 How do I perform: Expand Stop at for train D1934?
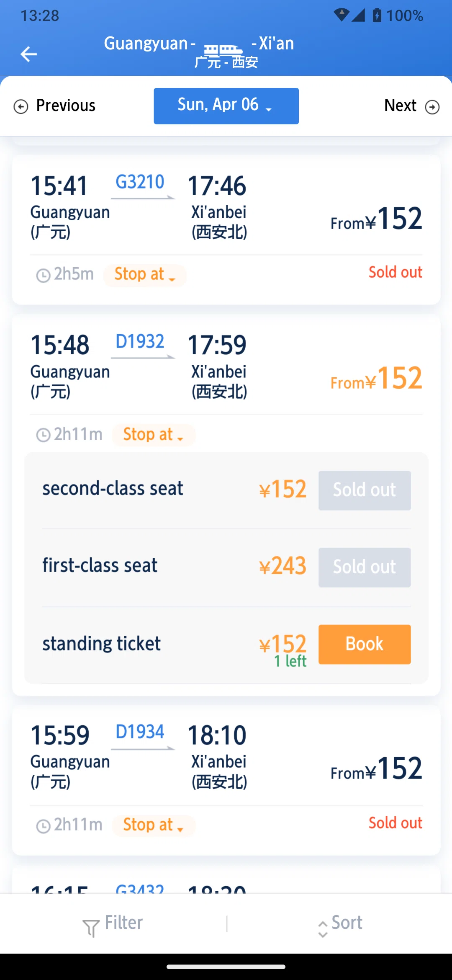153,825
